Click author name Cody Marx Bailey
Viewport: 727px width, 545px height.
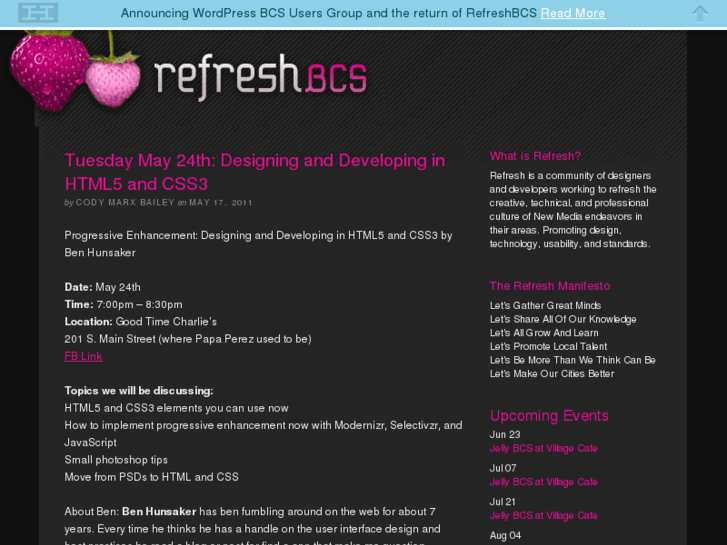(125, 203)
